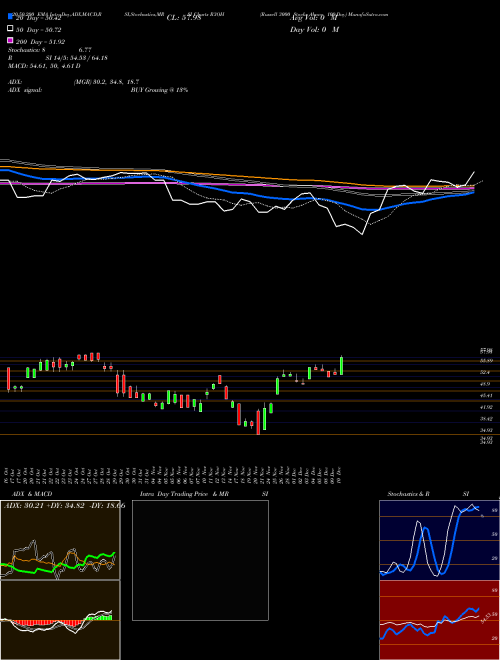Click the final upward tip of the white price line

coord(474,172)
